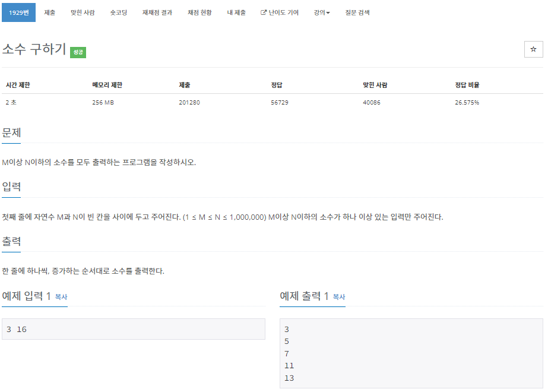Click the sample input box '3 16'
This screenshot has width=548, height=392.
click(x=134, y=329)
